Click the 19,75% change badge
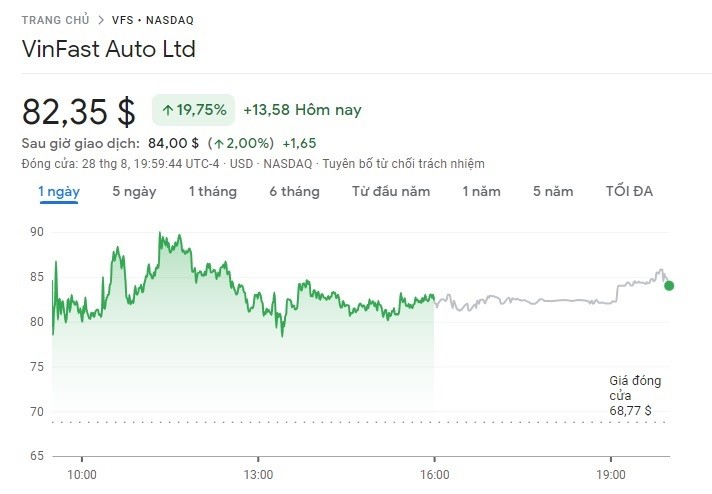Screen dimensions: 712x494 pos(193,110)
